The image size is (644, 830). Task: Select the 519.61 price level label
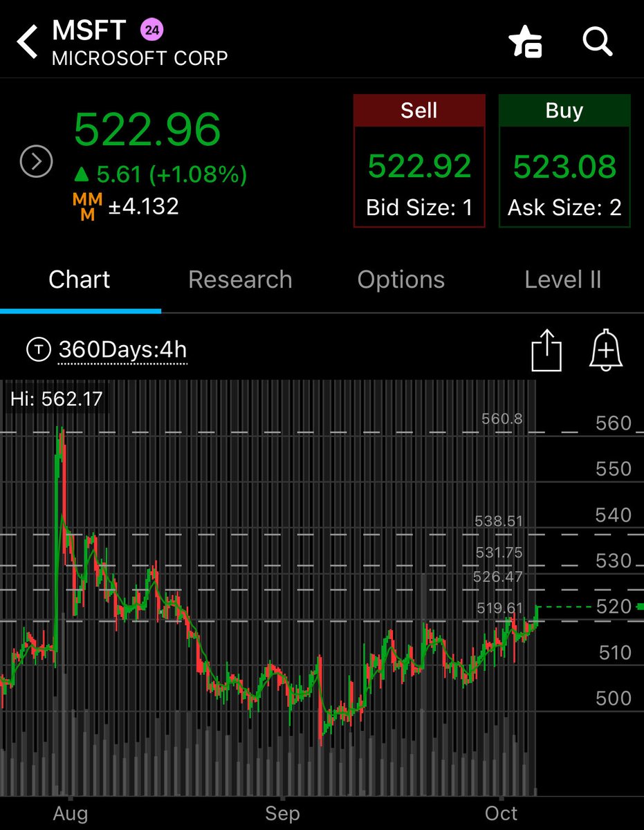pos(499,608)
